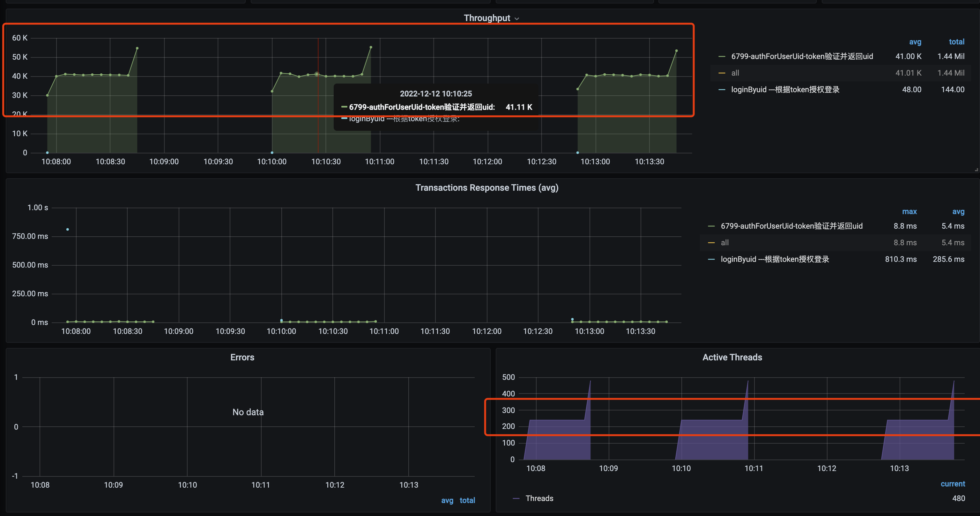This screenshot has height=516, width=980.
Task: Click the Transactions Response Times (avg) panel title
Action: tap(486, 188)
